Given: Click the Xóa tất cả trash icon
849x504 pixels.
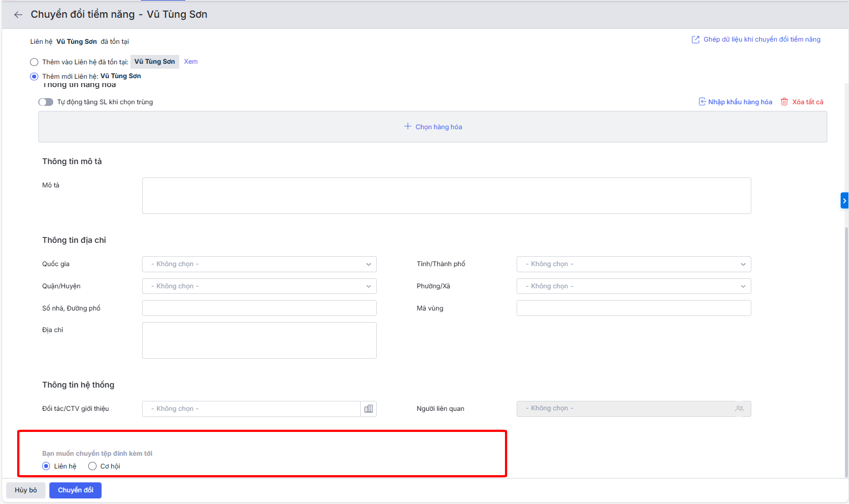Looking at the screenshot, I should point(784,102).
